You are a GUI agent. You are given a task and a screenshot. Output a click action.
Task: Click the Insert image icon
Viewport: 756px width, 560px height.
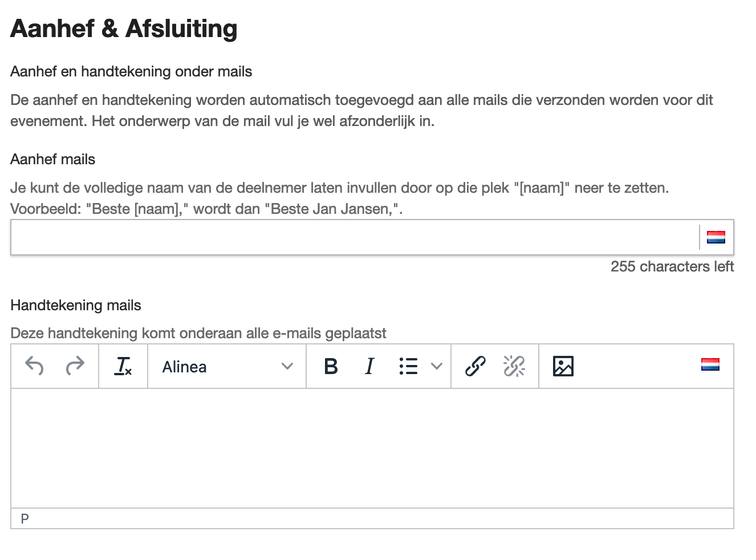(x=563, y=367)
